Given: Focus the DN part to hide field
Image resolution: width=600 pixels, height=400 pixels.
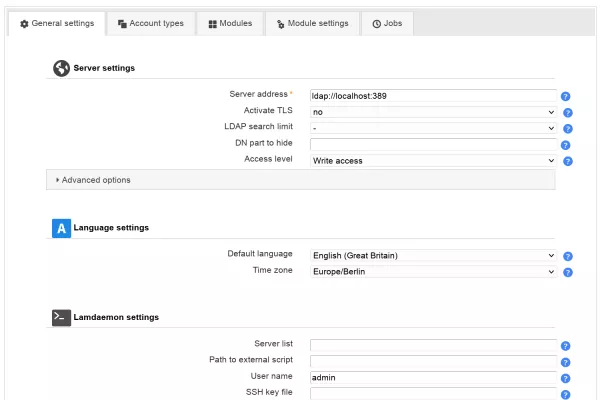Looking at the screenshot, I should [433, 144].
